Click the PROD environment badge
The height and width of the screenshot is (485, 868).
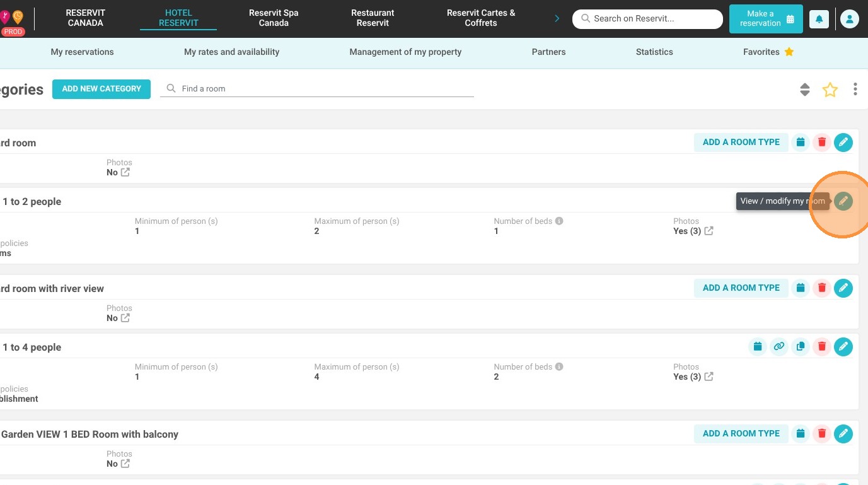point(13,32)
